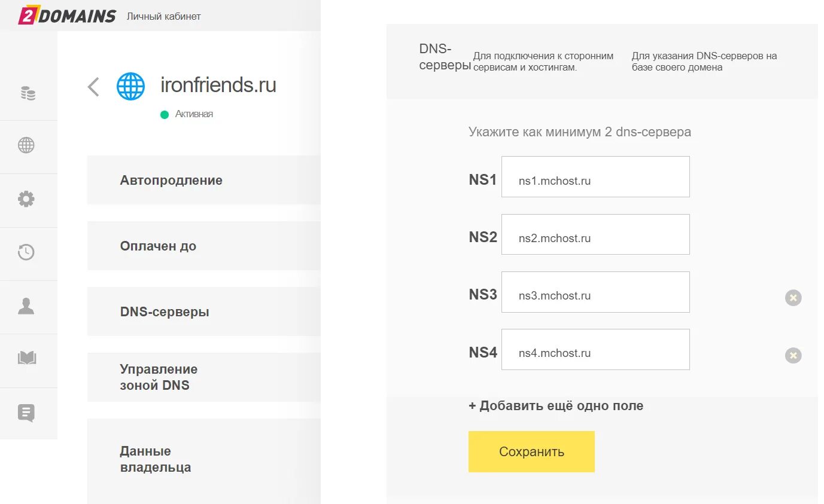Open the gear settings sidebar icon
Viewport: 824px width, 504px height.
coord(26,199)
